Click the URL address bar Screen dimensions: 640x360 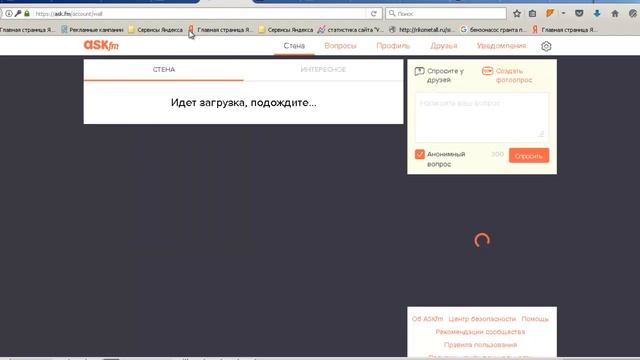click(x=200, y=13)
